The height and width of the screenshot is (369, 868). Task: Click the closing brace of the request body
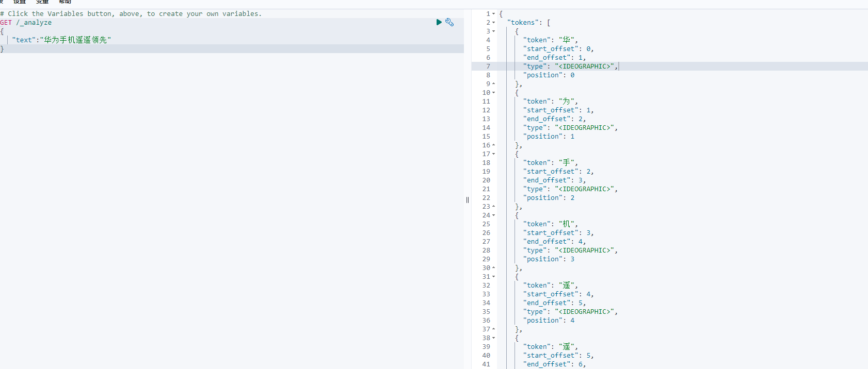pos(2,49)
